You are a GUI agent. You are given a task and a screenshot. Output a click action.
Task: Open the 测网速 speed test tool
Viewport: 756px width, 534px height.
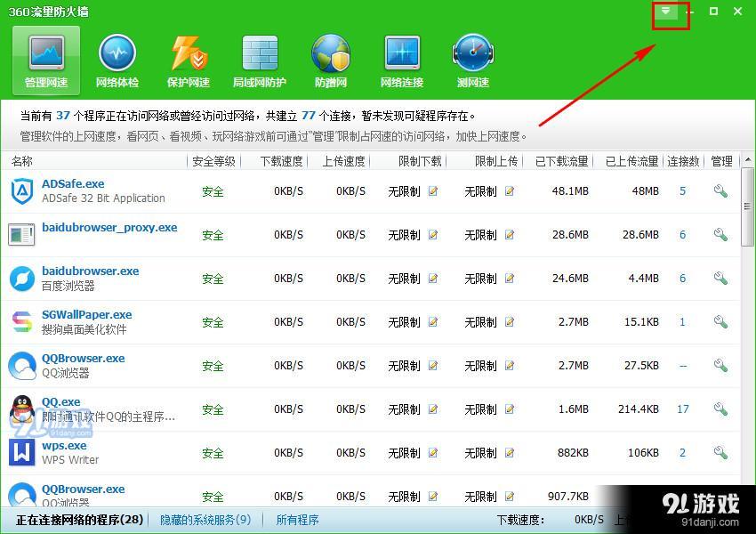pyautogui.click(x=473, y=60)
